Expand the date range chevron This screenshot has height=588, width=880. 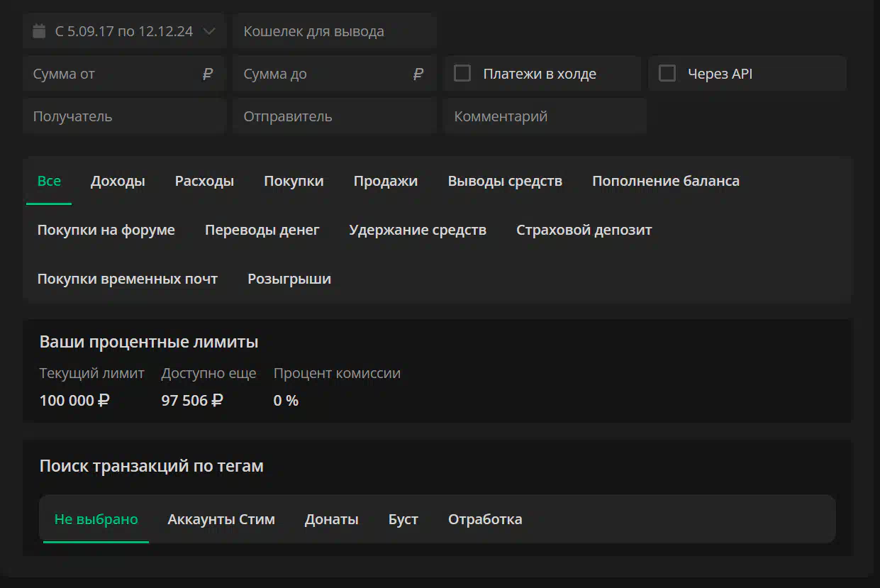point(209,31)
